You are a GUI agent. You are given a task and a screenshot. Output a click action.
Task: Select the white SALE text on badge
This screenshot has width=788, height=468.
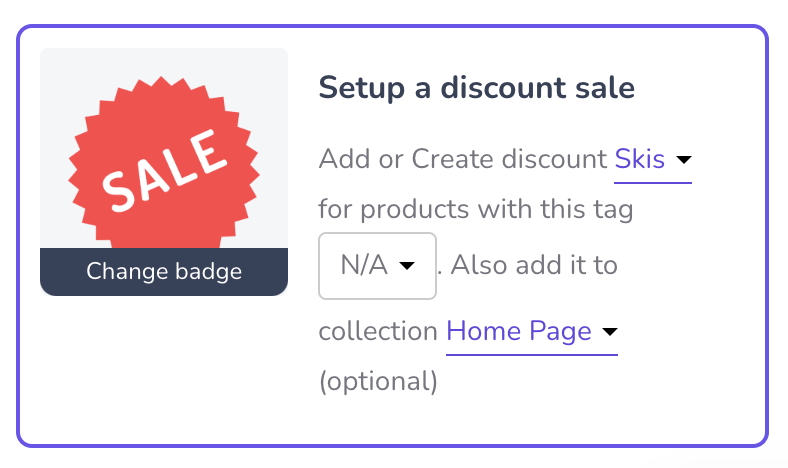click(x=164, y=170)
